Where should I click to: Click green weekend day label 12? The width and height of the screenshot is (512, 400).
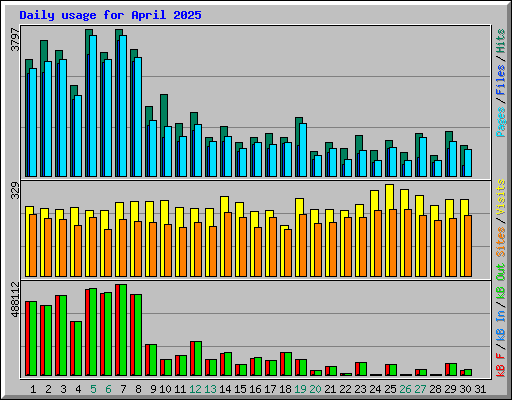[195, 389]
